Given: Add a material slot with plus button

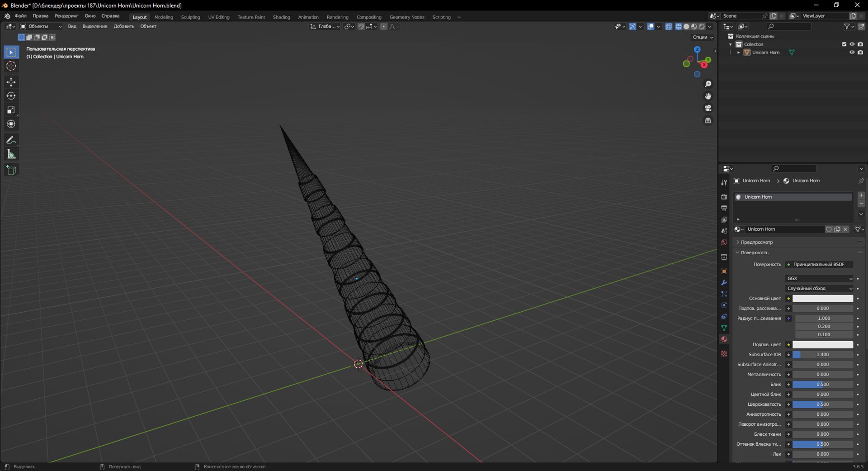Looking at the screenshot, I should [861, 195].
